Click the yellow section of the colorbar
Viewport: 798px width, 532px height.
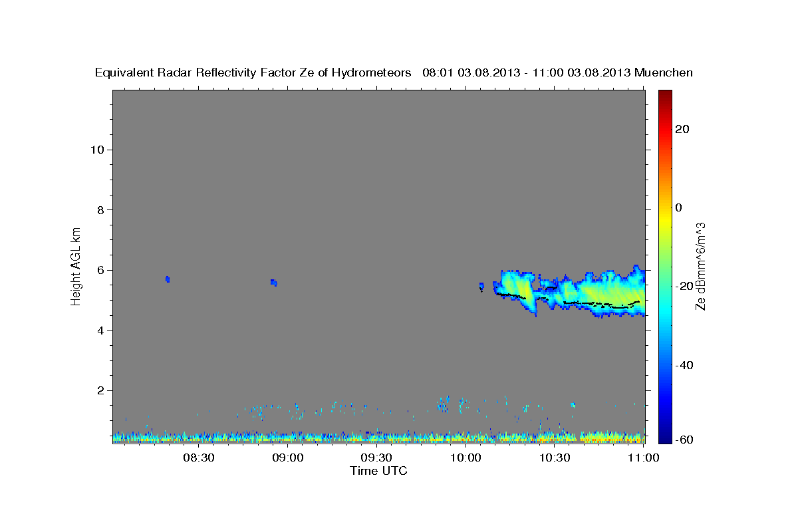click(x=665, y=219)
